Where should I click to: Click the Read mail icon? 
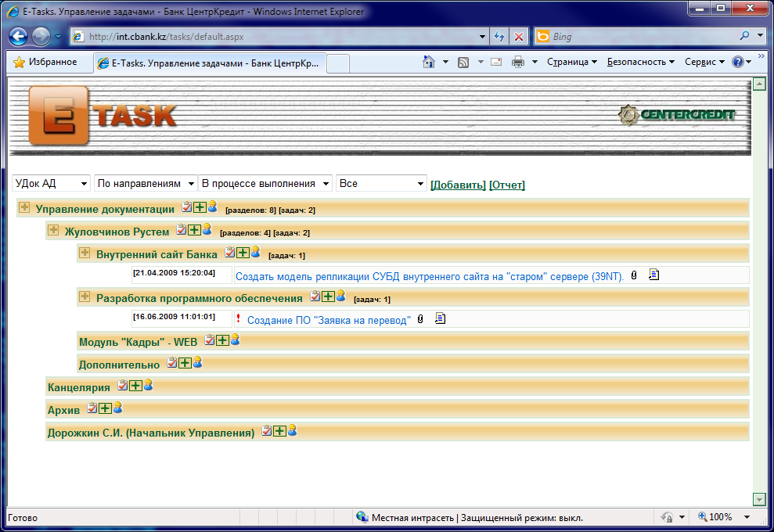496,62
